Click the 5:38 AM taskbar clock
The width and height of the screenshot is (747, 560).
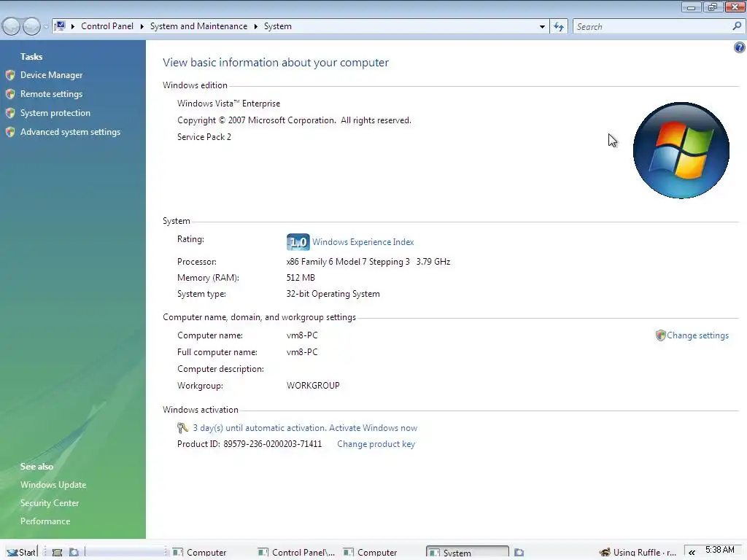(x=719, y=550)
